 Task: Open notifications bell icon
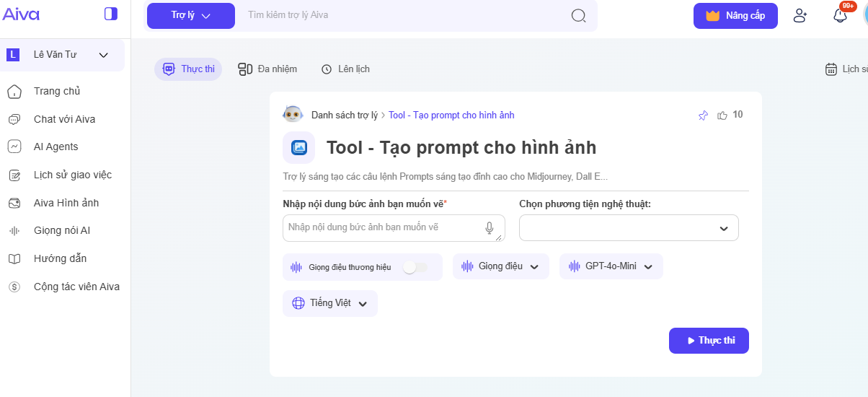coord(840,16)
